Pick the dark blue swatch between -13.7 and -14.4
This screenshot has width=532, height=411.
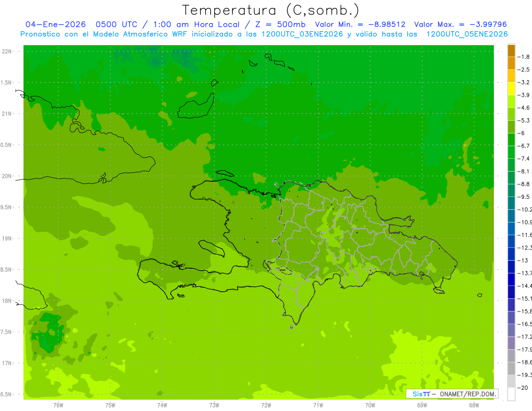(511, 279)
